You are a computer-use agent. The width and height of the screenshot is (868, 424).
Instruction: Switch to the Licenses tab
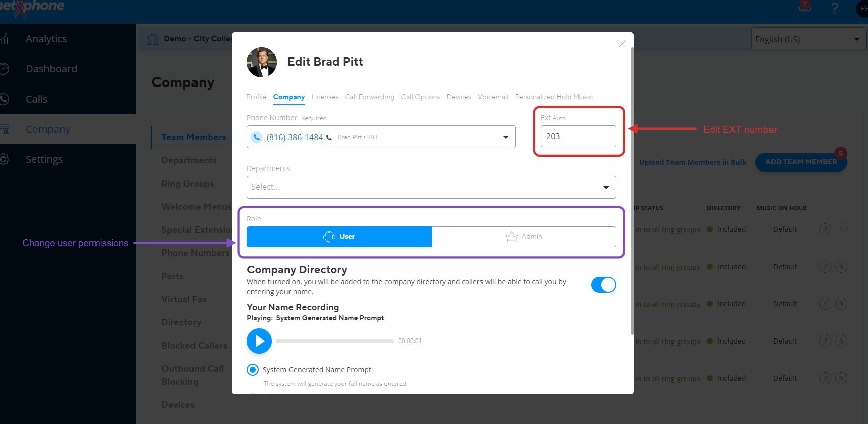pyautogui.click(x=325, y=97)
